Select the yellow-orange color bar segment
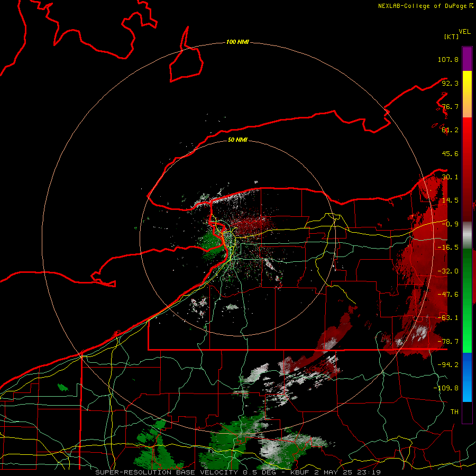This screenshot has width=476, height=476. (x=467, y=94)
